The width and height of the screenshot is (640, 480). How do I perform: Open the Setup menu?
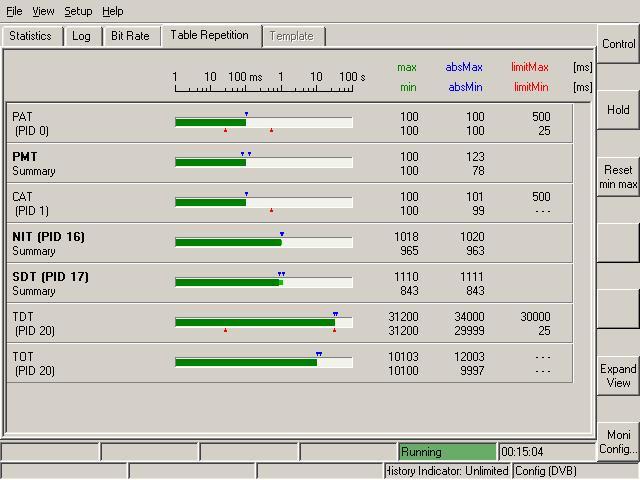click(x=78, y=11)
